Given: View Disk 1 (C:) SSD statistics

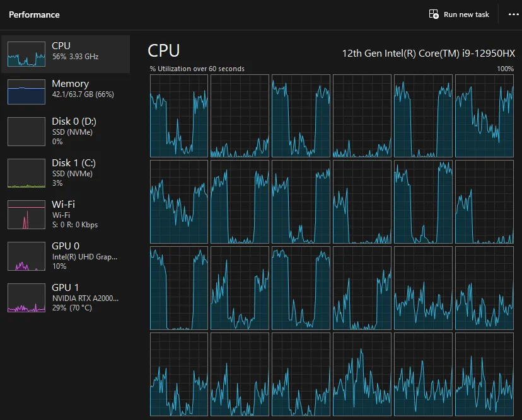Looking at the screenshot, I should point(69,172).
